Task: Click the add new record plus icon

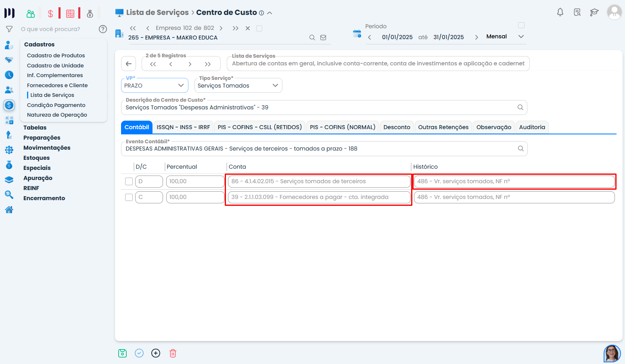Action: point(156,353)
